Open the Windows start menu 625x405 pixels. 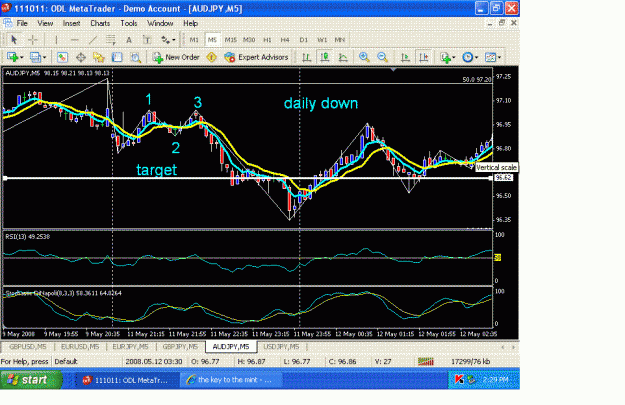31,379
